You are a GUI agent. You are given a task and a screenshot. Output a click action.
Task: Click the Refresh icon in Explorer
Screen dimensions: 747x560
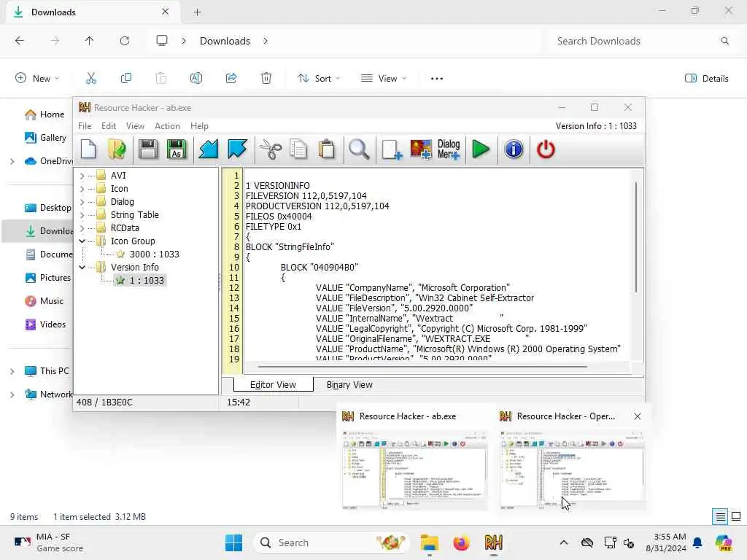(125, 41)
